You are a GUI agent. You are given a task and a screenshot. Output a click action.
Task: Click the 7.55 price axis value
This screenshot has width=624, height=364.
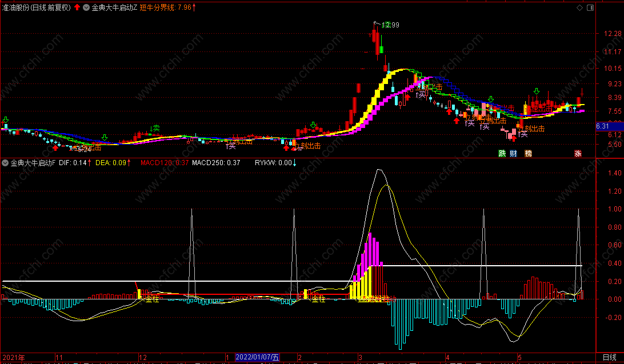[x=614, y=111]
